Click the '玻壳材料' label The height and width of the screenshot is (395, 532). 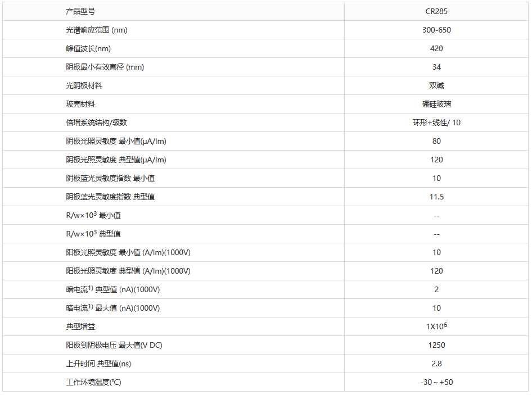tap(80, 104)
